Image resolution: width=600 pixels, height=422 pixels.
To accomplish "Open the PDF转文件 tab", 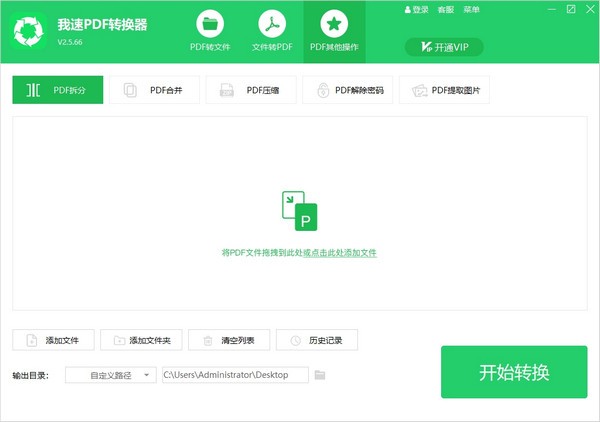I will (210, 31).
